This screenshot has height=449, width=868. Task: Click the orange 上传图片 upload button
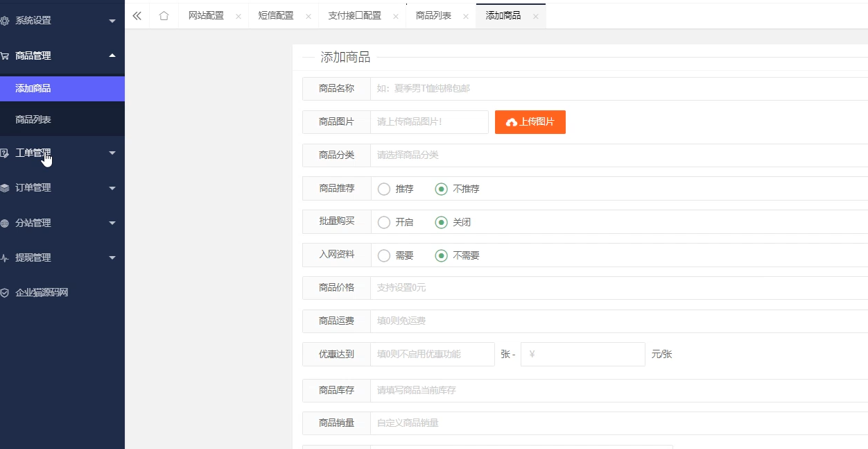[530, 121]
